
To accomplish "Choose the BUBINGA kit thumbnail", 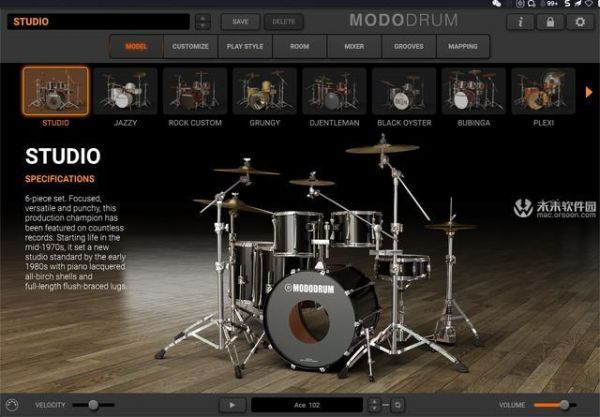I will click(474, 91).
